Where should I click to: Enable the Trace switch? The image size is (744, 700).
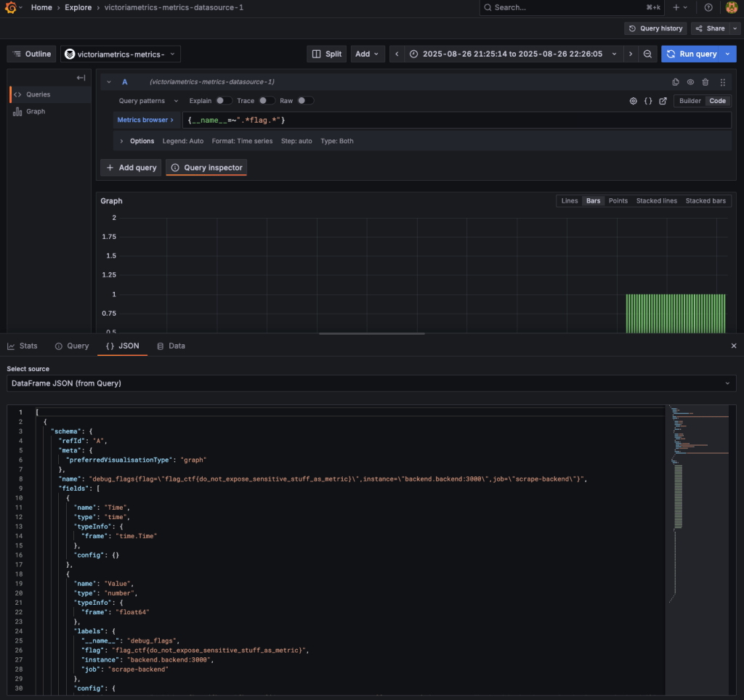[x=267, y=101]
